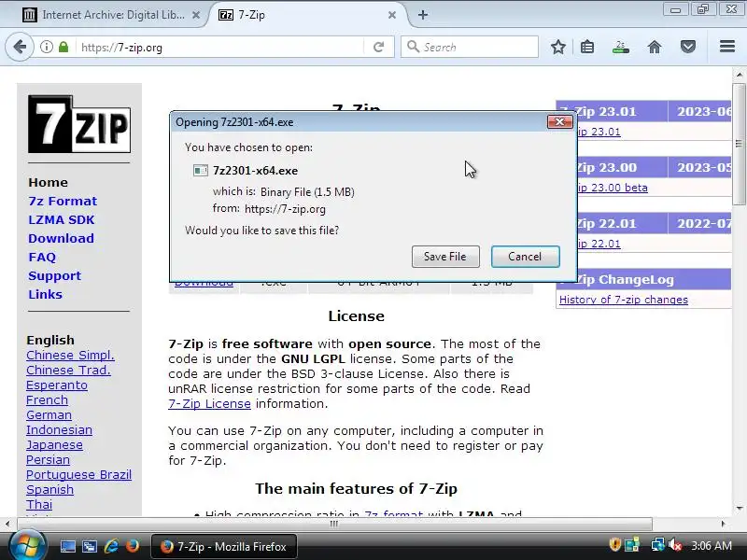Click the horizontal scrollbar thumb
Image resolution: width=747 pixels, height=560 pixels.
click(334, 524)
